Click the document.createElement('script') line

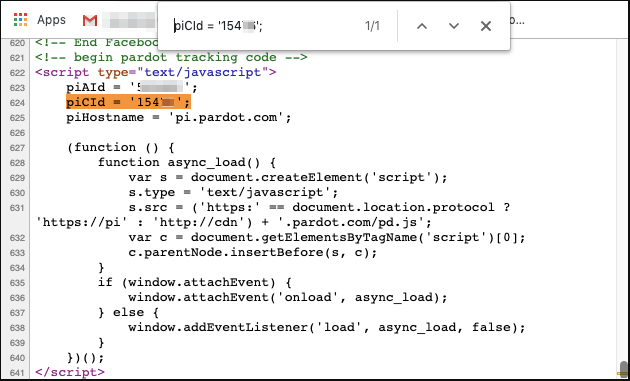click(x=288, y=177)
